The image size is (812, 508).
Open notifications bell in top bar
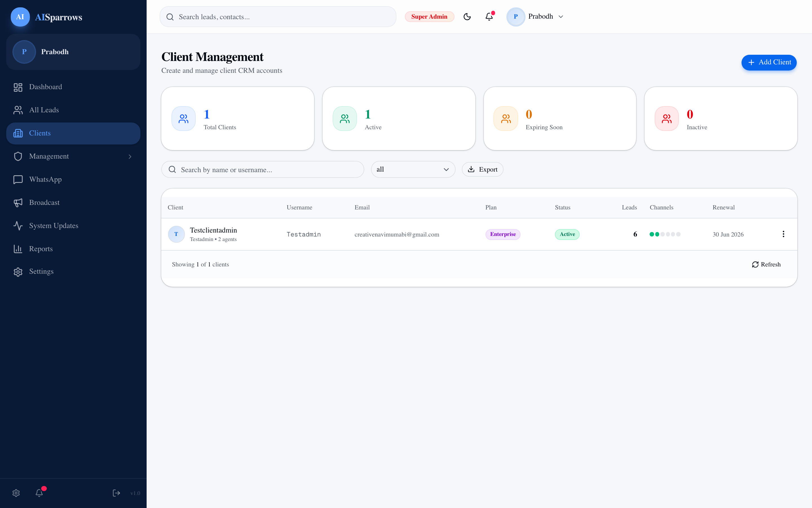click(x=489, y=16)
